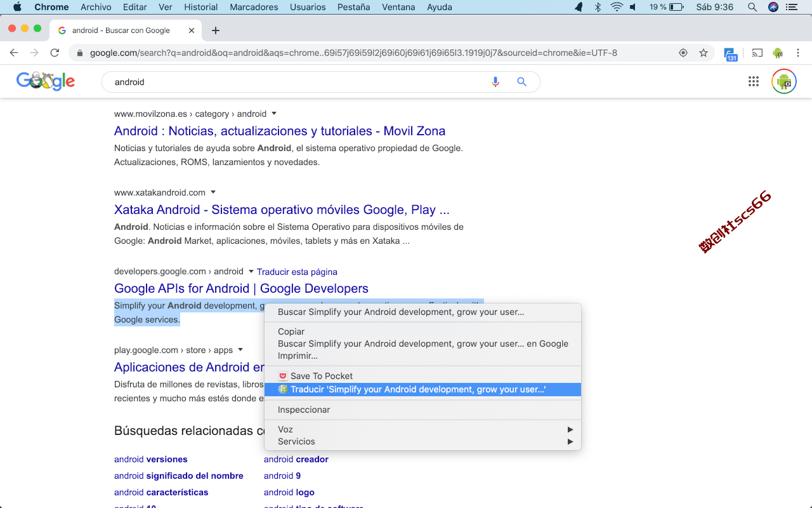Open the Archivo menu
The width and height of the screenshot is (812, 508).
(x=96, y=7)
